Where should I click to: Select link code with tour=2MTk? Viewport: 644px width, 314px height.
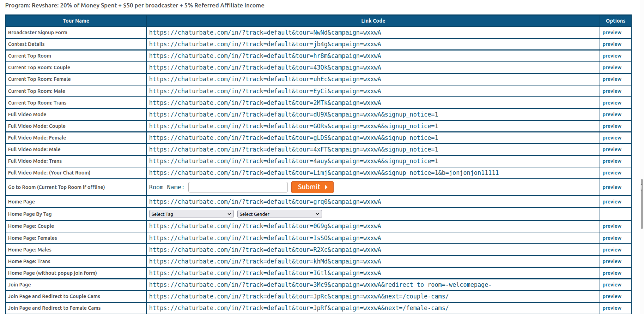[265, 103]
